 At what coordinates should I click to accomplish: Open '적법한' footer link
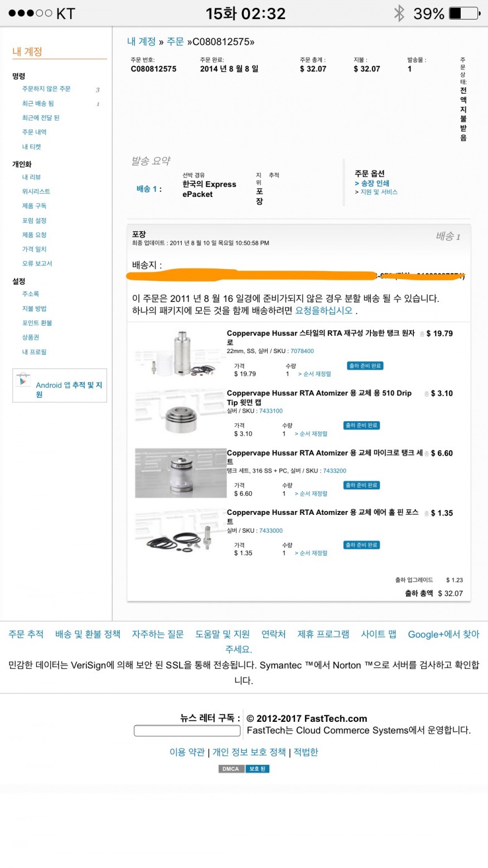pos(306,752)
